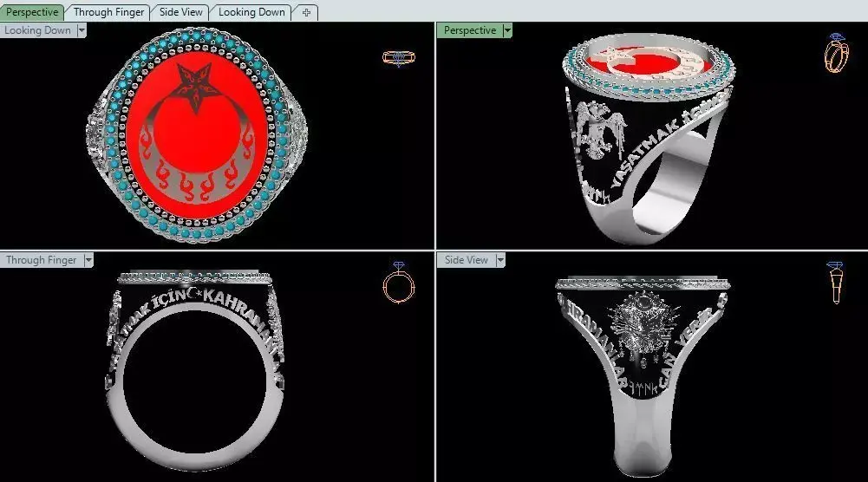Screen dimensions: 868x482
Task: Click the Perspective viewport title label
Action: pyautogui.click(x=469, y=30)
